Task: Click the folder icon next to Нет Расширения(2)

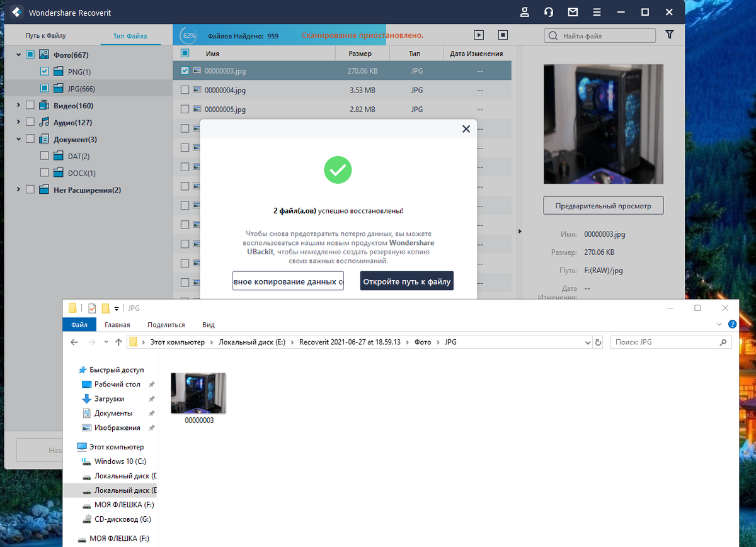Action: tap(44, 189)
